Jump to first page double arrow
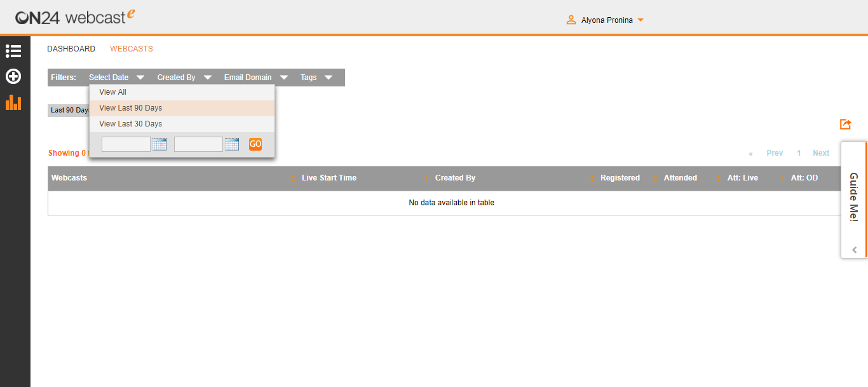 pos(750,153)
